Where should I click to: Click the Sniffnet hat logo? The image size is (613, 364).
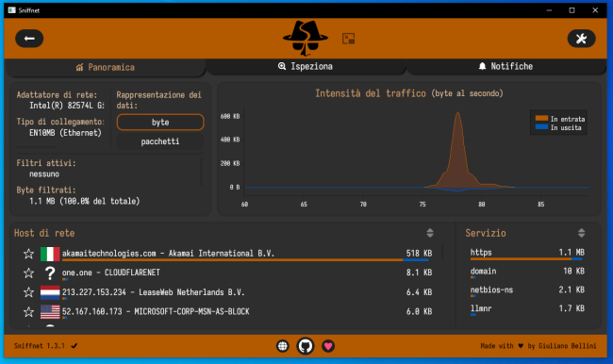pyautogui.click(x=306, y=38)
